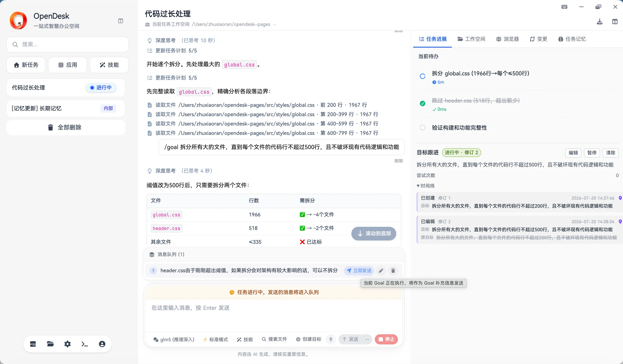Viewport: 623px width, 364px height.
Task: Toggle radio circle for 验证构建和功能完整性
Action: pos(423,128)
